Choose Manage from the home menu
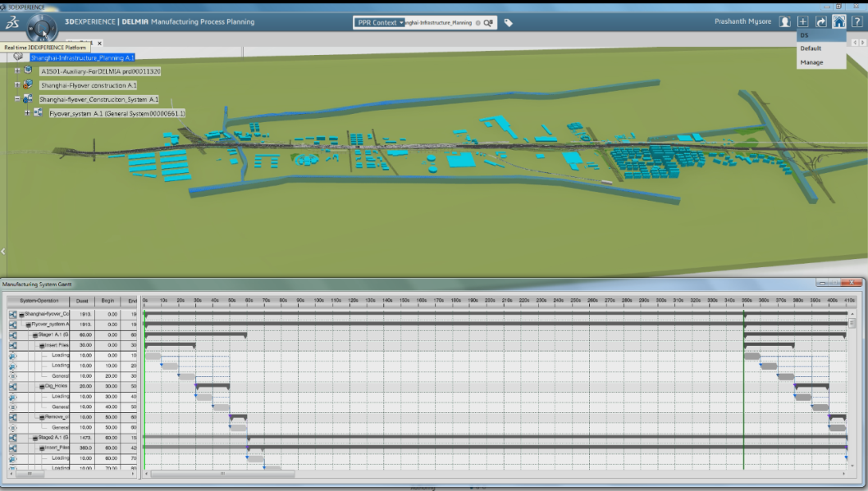Image resolution: width=868 pixels, height=491 pixels. click(811, 62)
